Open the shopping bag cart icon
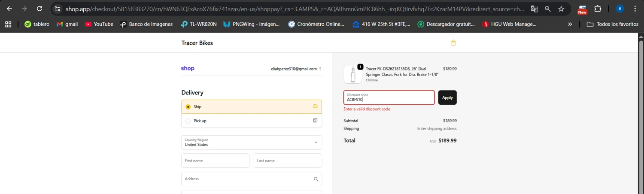The image size is (644, 194). 453,43
